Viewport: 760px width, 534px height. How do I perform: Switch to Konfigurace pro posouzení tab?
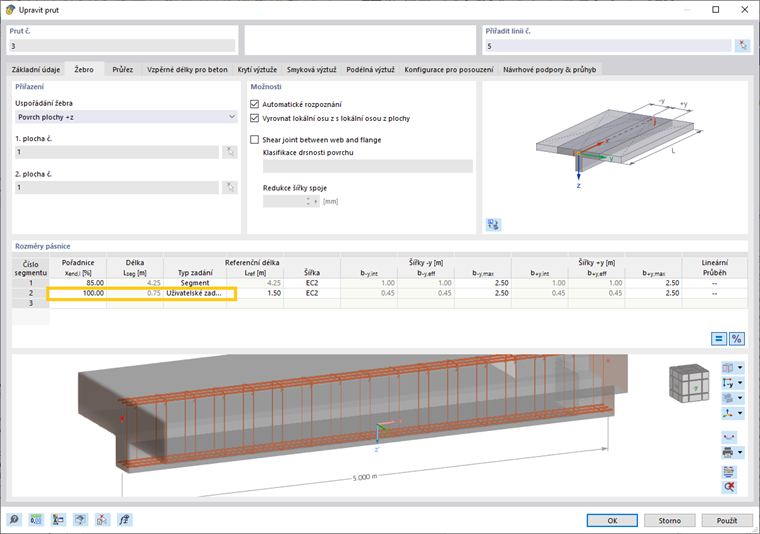point(449,69)
